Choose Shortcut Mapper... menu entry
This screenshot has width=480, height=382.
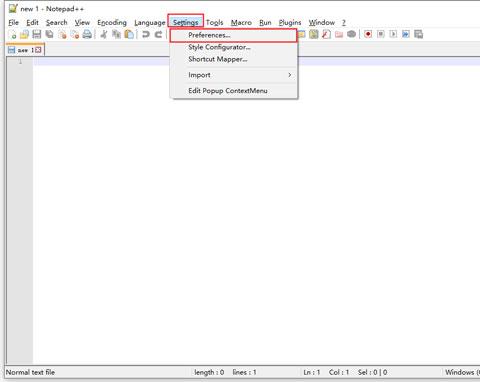pos(233,59)
